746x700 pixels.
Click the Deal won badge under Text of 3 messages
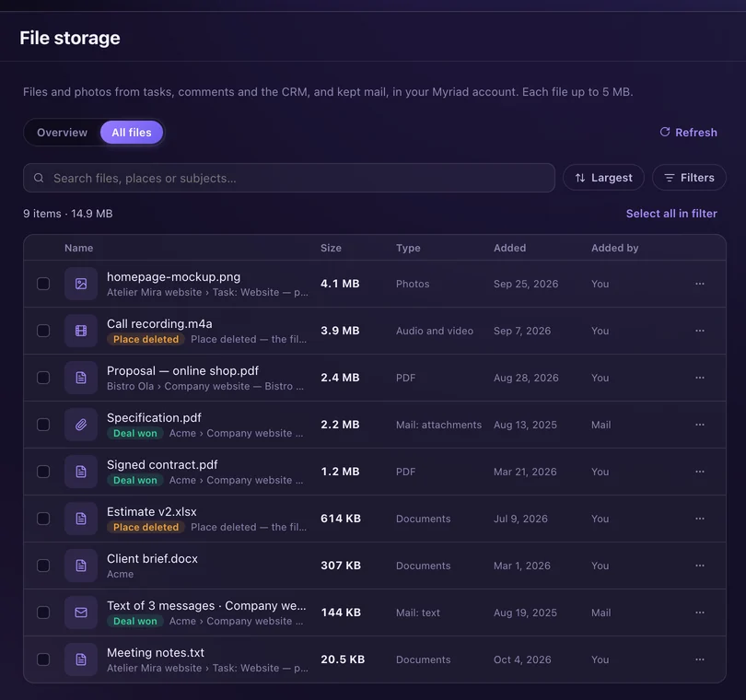click(135, 621)
